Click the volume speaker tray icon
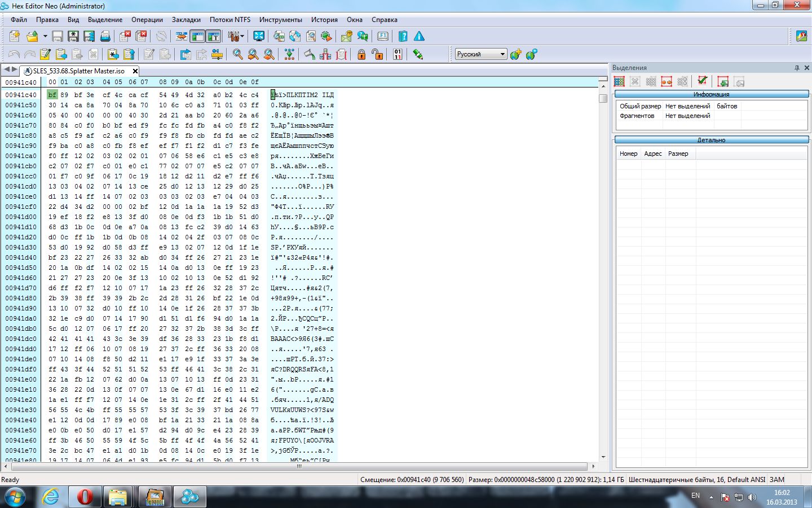This screenshot has height=508, width=812. pyautogui.click(x=752, y=497)
